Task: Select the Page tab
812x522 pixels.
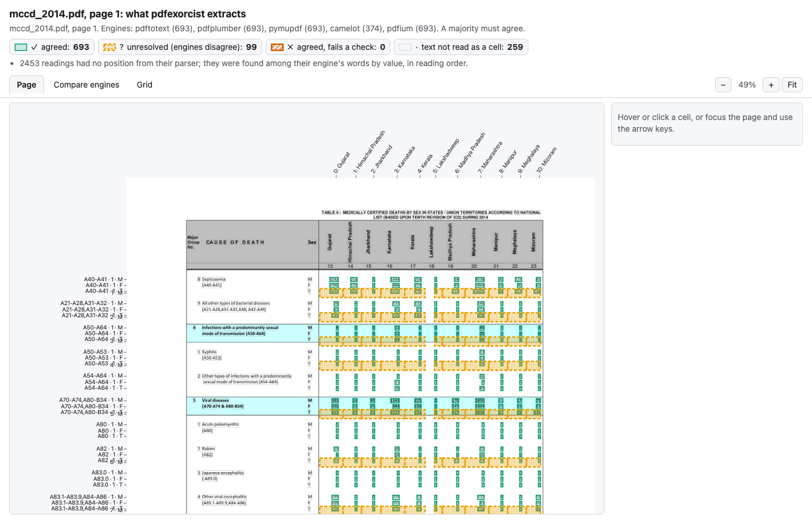Action: pos(27,85)
